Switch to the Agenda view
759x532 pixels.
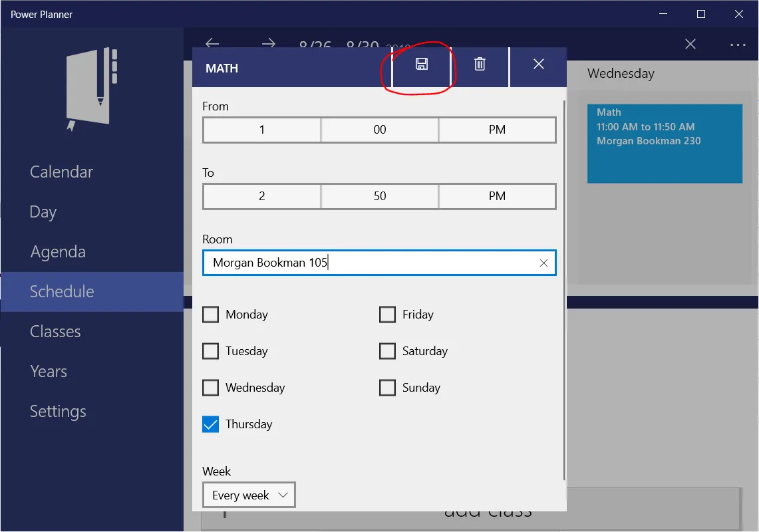58,252
